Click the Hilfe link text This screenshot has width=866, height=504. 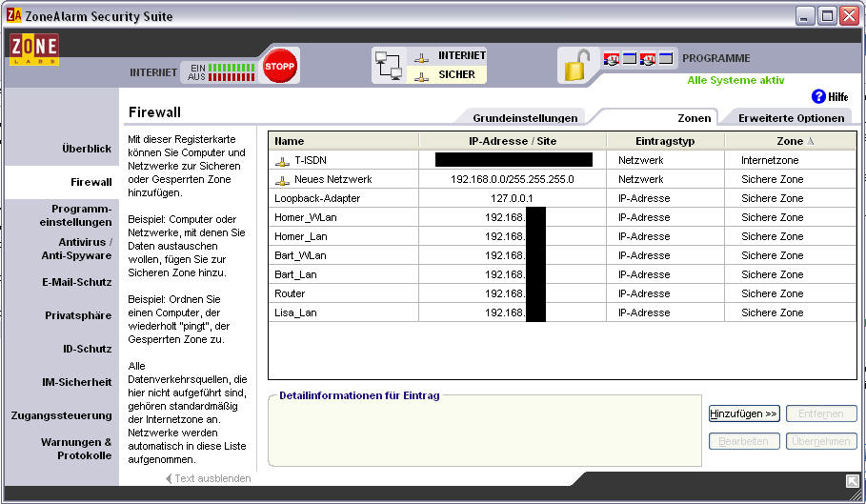pyautogui.click(x=837, y=96)
